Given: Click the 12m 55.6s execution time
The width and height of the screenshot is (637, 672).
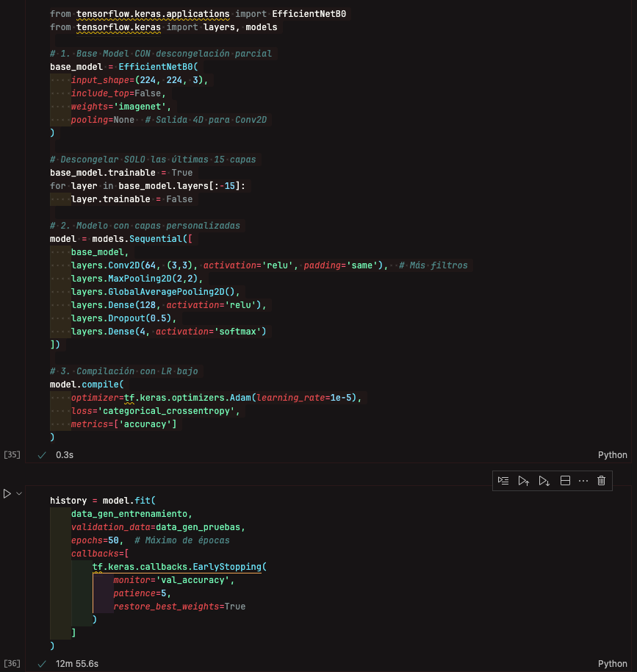Looking at the screenshot, I should tap(77, 664).
